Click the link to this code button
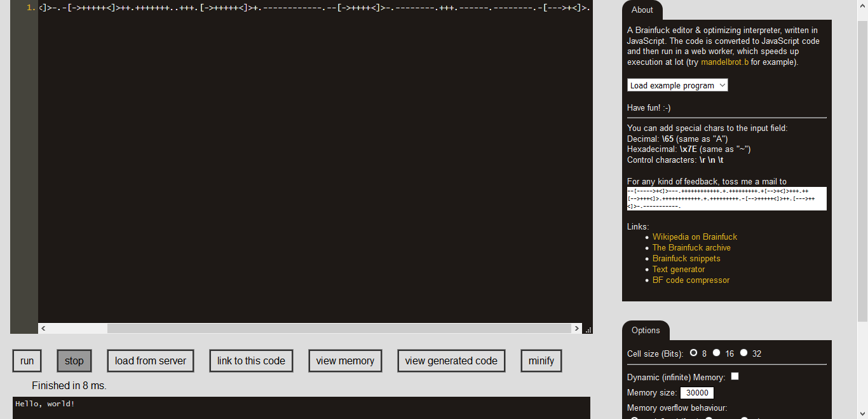868x419 pixels. 251,361
